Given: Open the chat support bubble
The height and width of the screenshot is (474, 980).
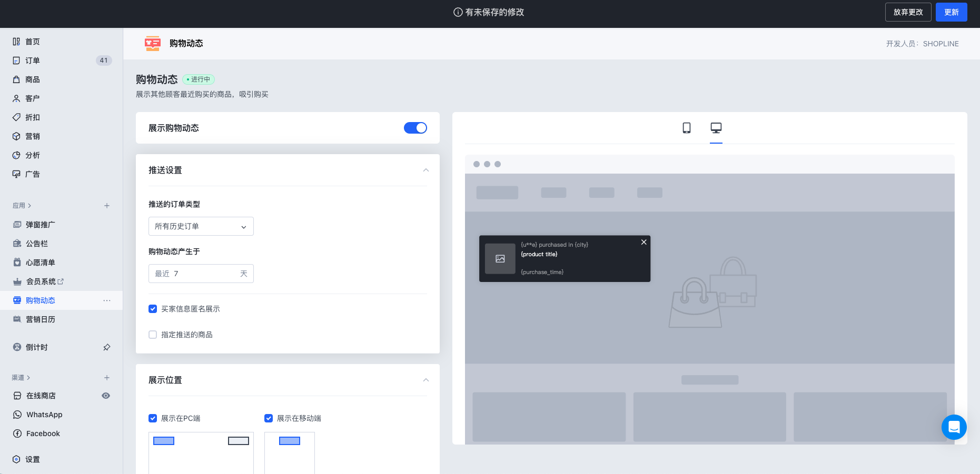Looking at the screenshot, I should tap(954, 427).
